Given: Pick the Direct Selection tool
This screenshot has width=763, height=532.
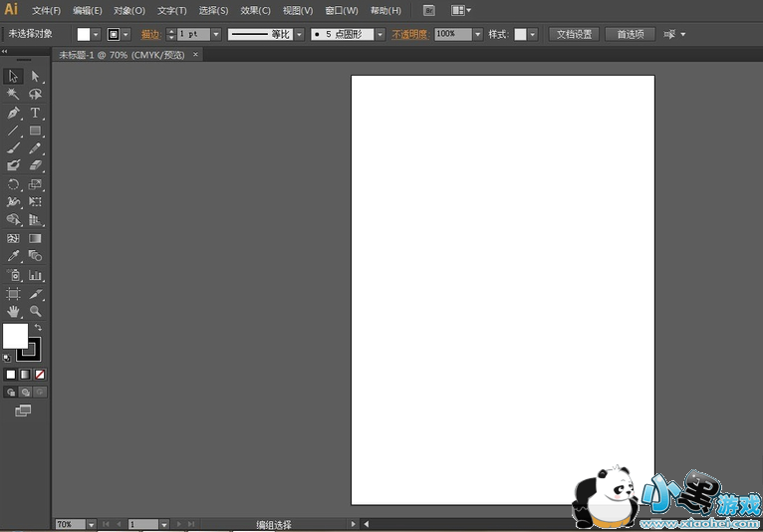Looking at the screenshot, I should pyautogui.click(x=36, y=76).
